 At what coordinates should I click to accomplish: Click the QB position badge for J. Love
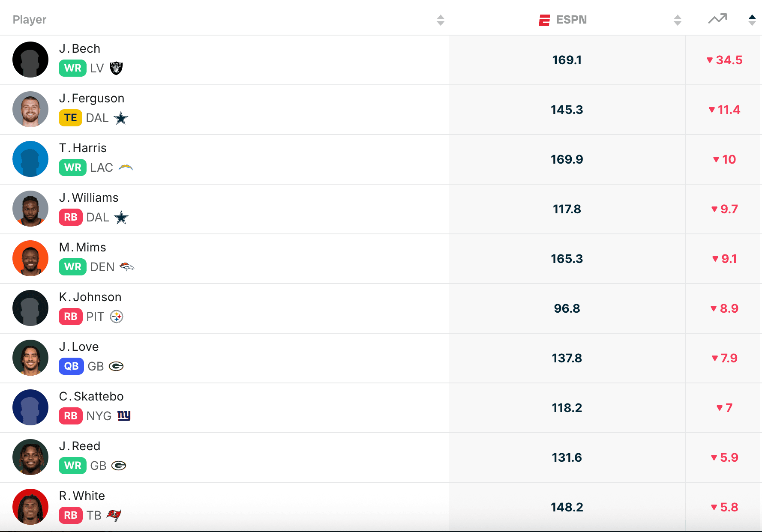(x=71, y=366)
